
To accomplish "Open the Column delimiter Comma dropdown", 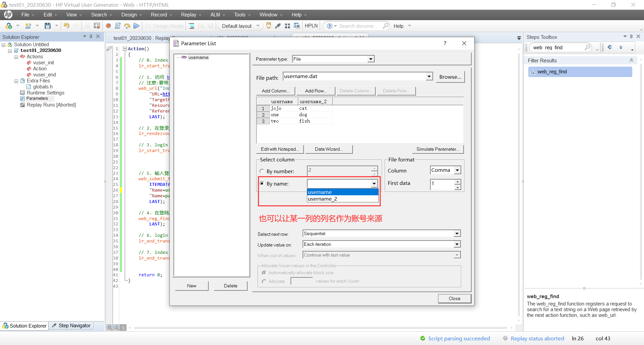I will (457, 170).
